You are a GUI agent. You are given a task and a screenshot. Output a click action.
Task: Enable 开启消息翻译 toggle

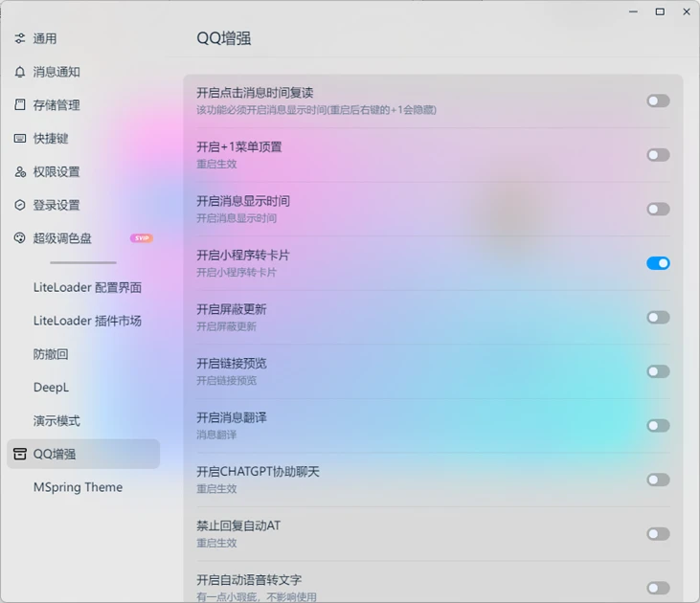658,425
